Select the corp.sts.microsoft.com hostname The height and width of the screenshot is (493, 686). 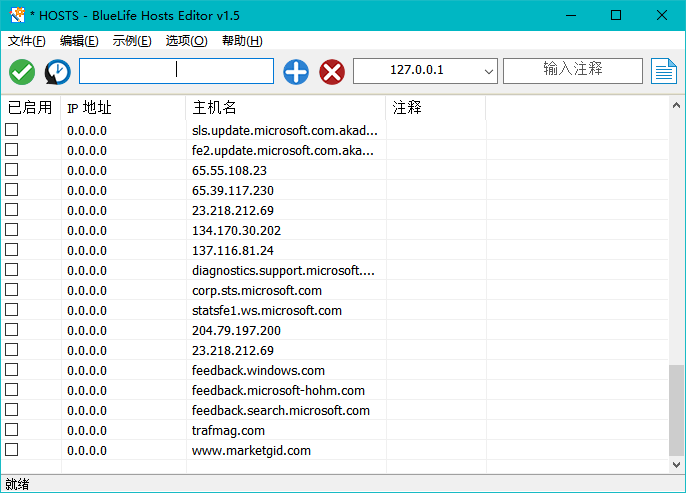tap(257, 290)
